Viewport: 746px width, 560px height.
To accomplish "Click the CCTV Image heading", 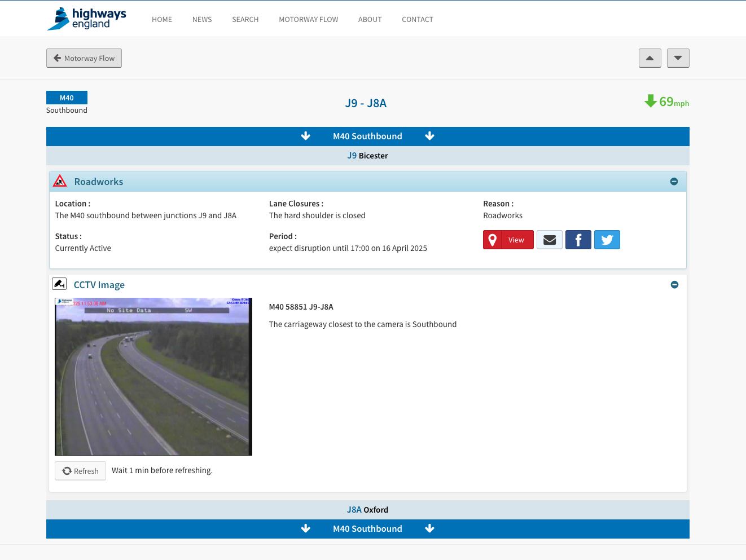I will [99, 285].
